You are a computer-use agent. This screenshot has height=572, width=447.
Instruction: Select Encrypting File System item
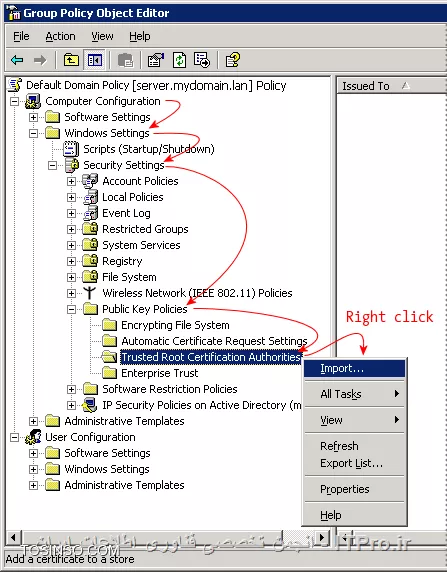175,325
